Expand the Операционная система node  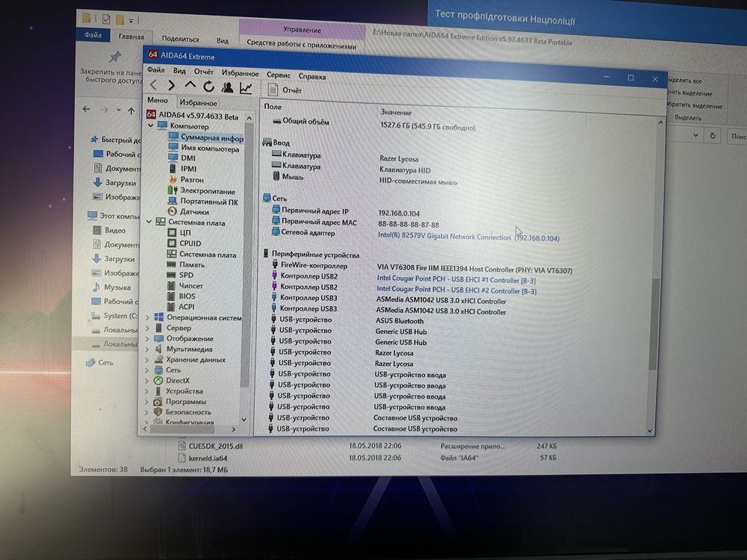coord(147,317)
